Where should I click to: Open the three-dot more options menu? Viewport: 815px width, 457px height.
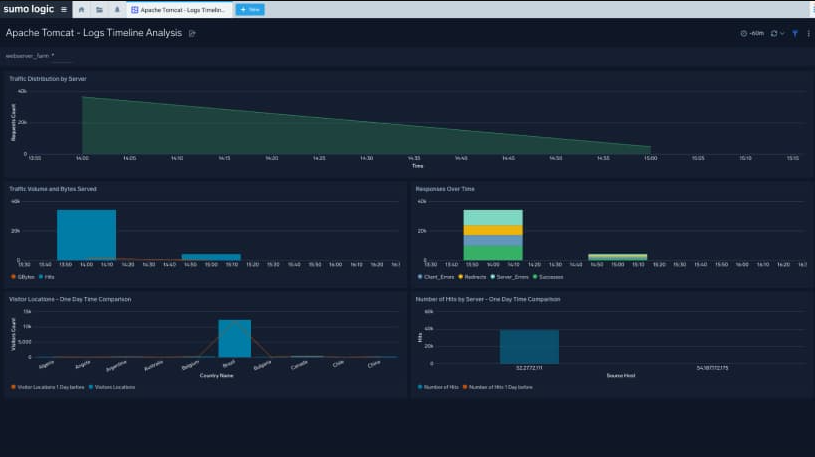(x=807, y=33)
